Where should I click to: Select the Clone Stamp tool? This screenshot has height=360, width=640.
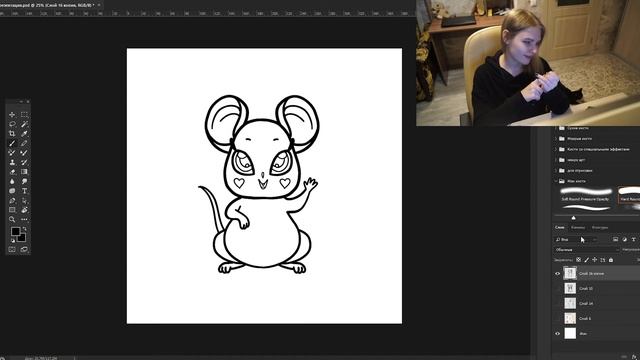12,162
